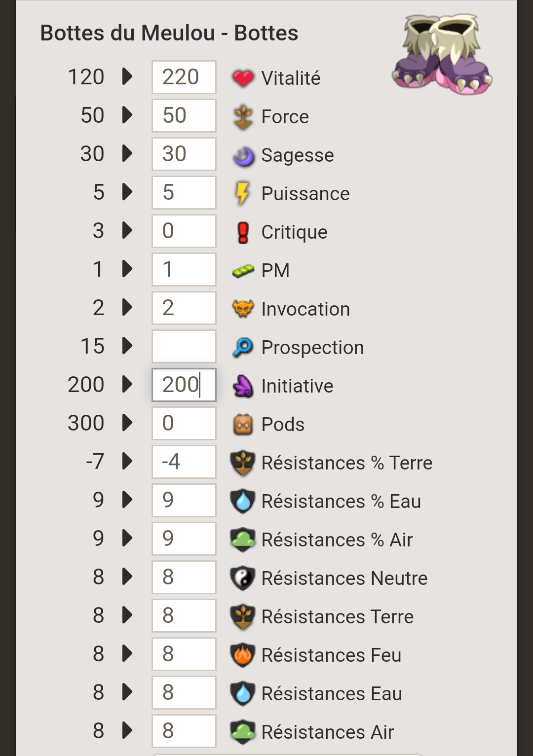Image resolution: width=533 pixels, height=756 pixels.
Task: Click the Invocation monster icon
Action: pos(243,309)
